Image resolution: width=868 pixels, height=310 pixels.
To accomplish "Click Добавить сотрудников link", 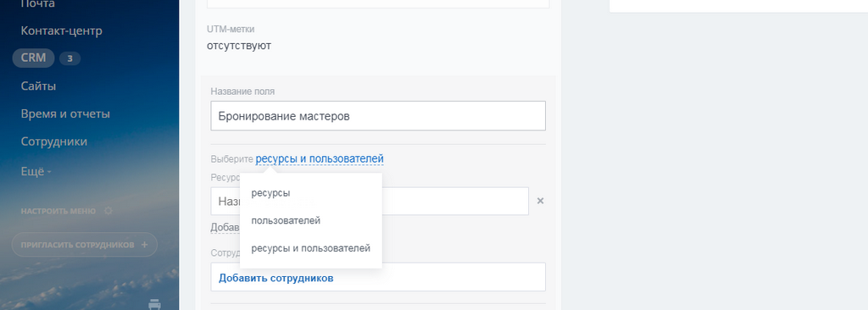I will 275,278.
